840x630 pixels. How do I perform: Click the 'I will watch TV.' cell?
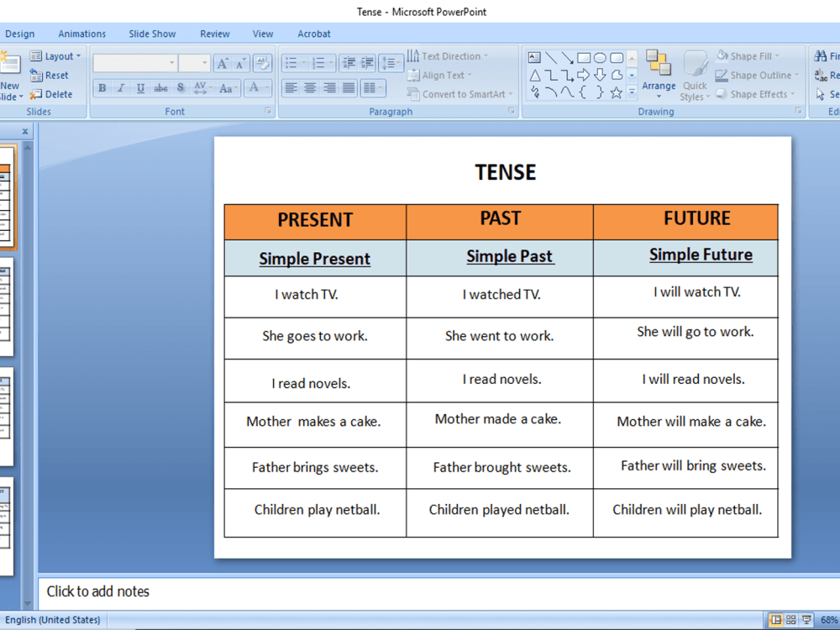(x=685, y=297)
